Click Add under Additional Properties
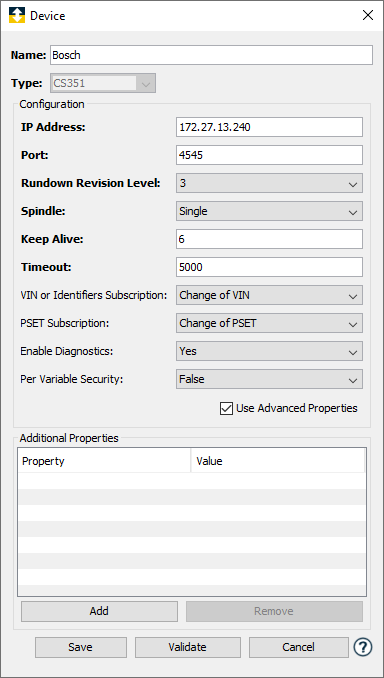The height and width of the screenshot is (678, 384). pyautogui.click(x=99, y=611)
